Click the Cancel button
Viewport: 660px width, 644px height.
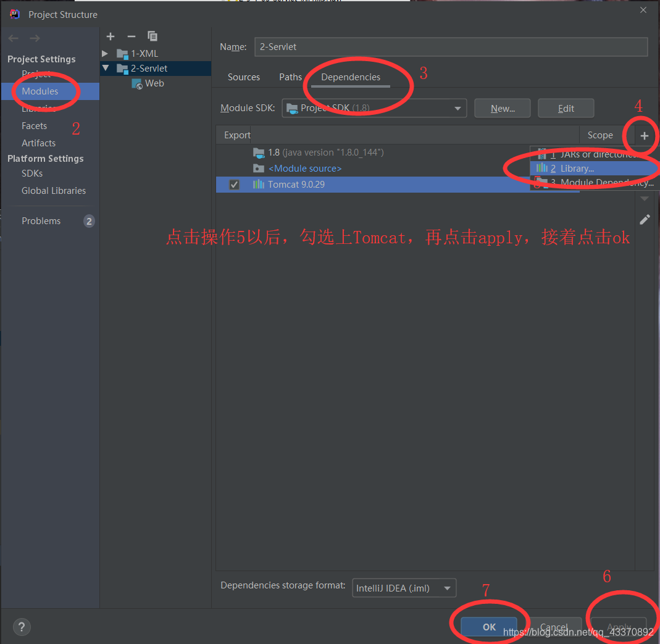pos(554,627)
